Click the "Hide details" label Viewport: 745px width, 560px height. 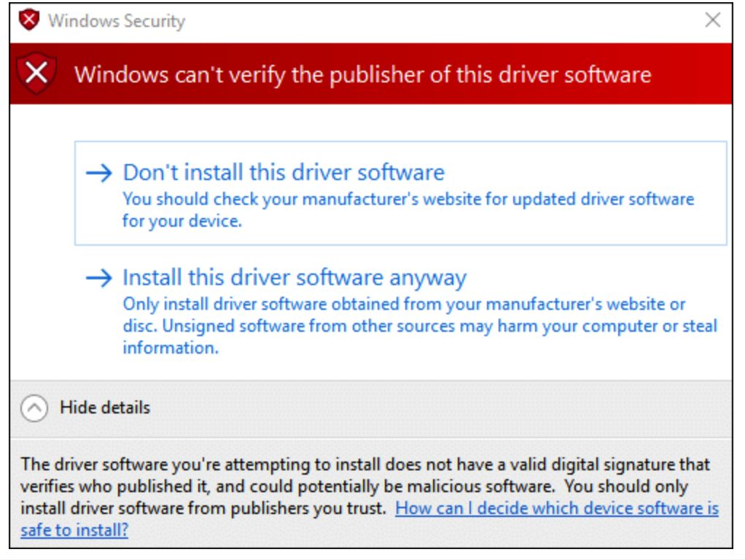coord(105,408)
